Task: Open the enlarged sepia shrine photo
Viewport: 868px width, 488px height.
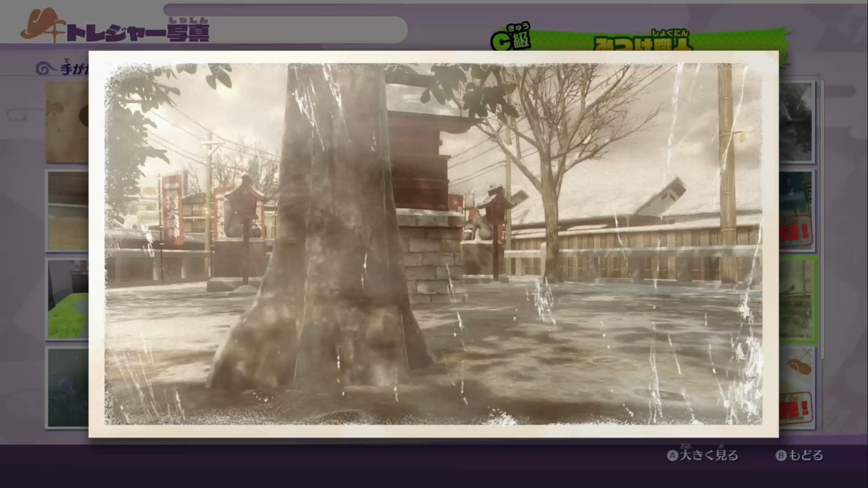Action: 433,244
